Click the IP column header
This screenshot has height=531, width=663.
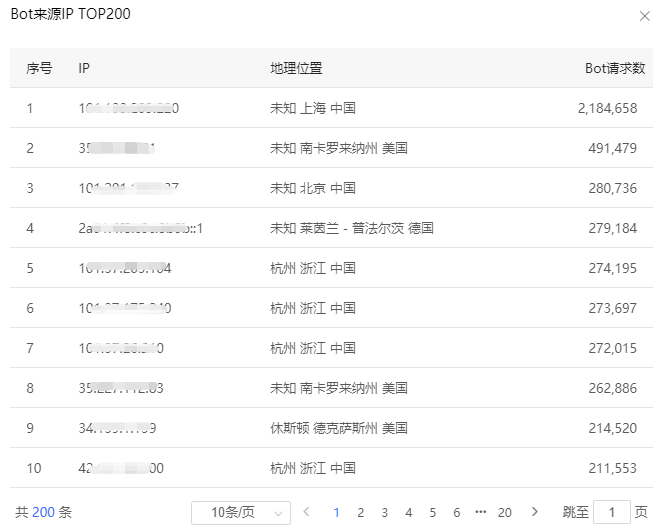point(84,68)
